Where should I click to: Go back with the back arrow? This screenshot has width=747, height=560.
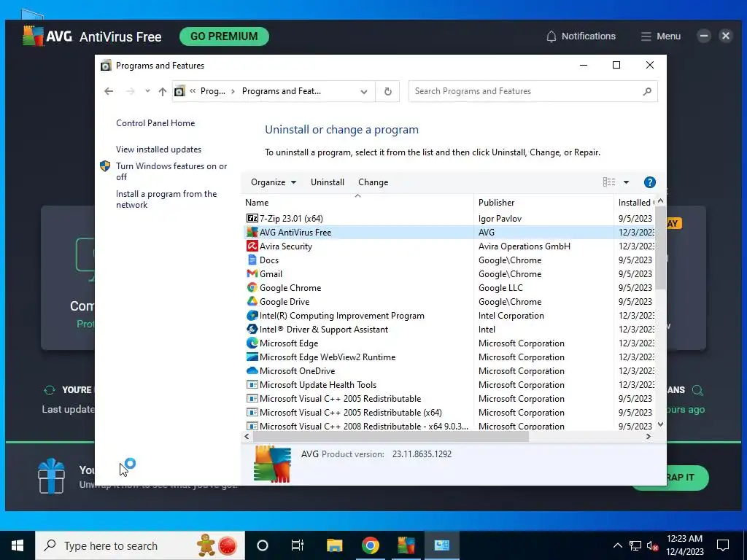point(109,91)
